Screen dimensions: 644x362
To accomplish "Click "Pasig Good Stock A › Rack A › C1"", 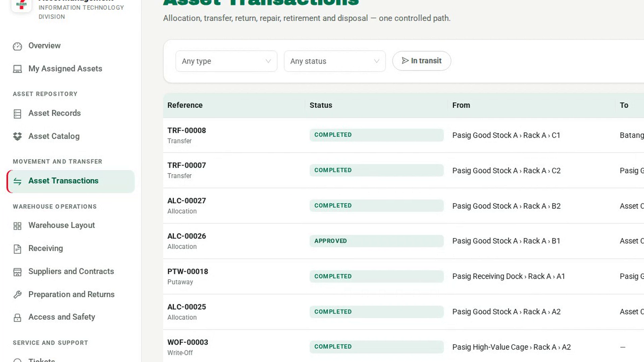I will click(506, 135).
